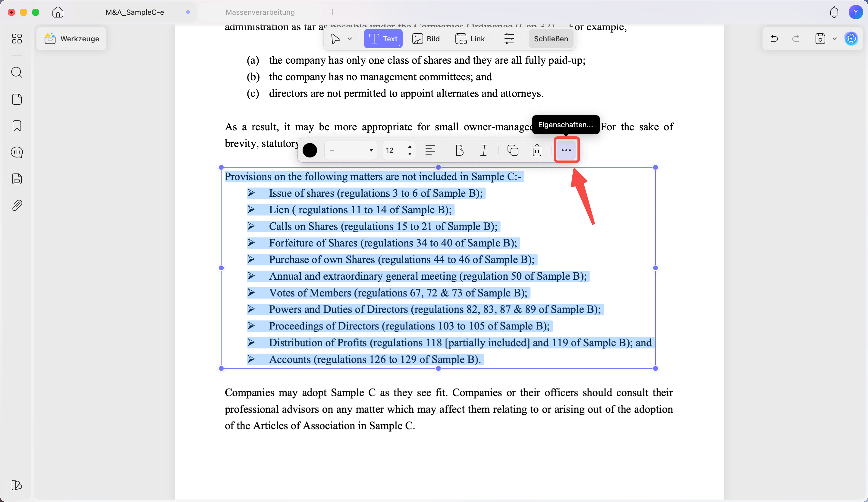Click the top-center handle of the text box
Screen dimensions: 868x502
(438, 167)
